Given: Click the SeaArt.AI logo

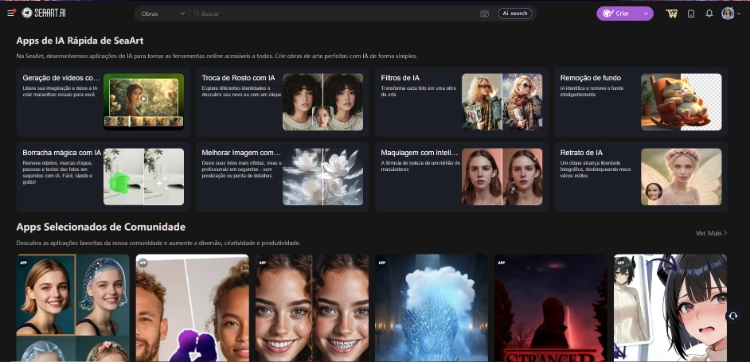Looking at the screenshot, I should [x=44, y=13].
